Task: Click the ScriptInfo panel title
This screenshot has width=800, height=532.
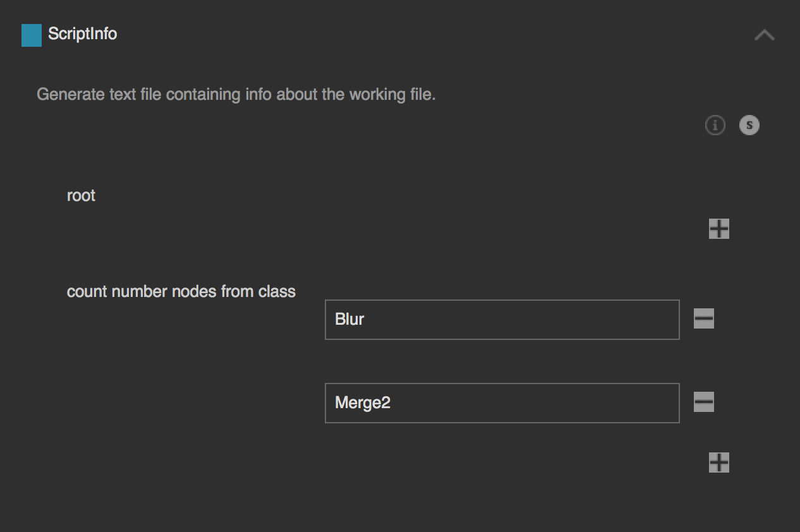Action: click(83, 34)
